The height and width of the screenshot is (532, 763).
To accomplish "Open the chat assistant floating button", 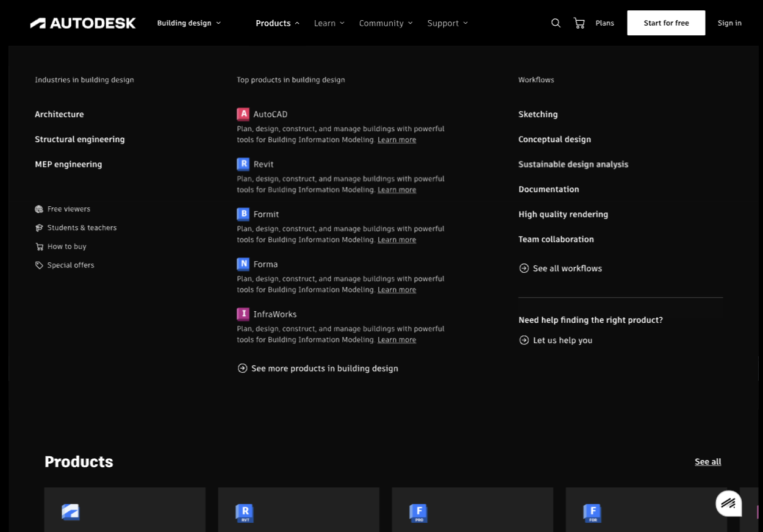I will pyautogui.click(x=728, y=503).
